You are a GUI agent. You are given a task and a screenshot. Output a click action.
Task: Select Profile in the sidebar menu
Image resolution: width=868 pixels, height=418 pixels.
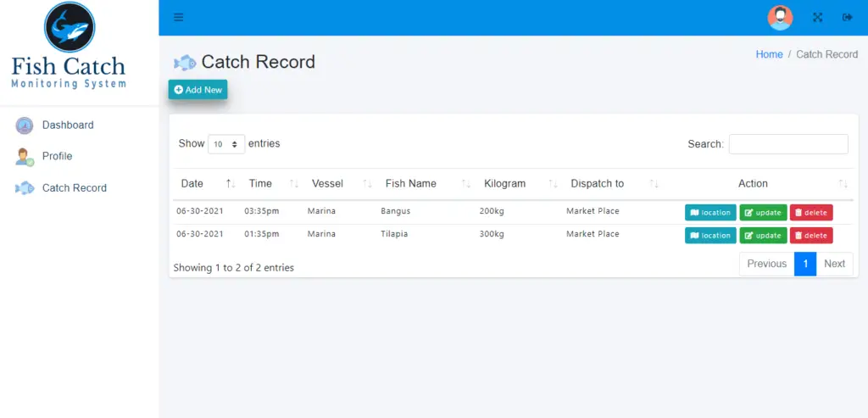coord(58,157)
